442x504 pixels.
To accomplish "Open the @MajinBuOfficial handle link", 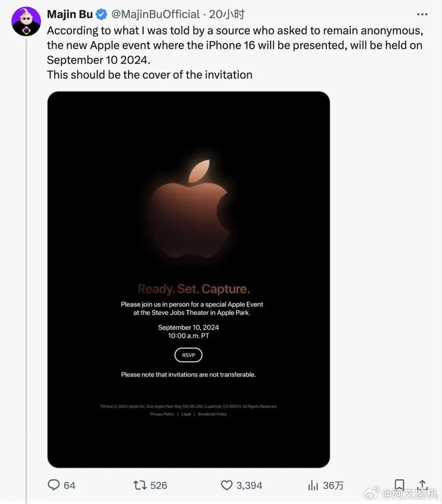I will click(x=156, y=14).
